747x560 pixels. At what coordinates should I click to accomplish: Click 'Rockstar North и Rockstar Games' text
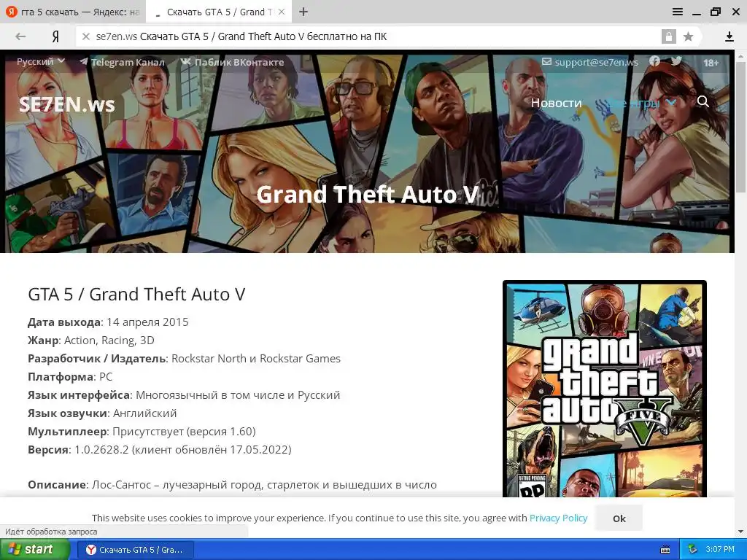click(256, 359)
